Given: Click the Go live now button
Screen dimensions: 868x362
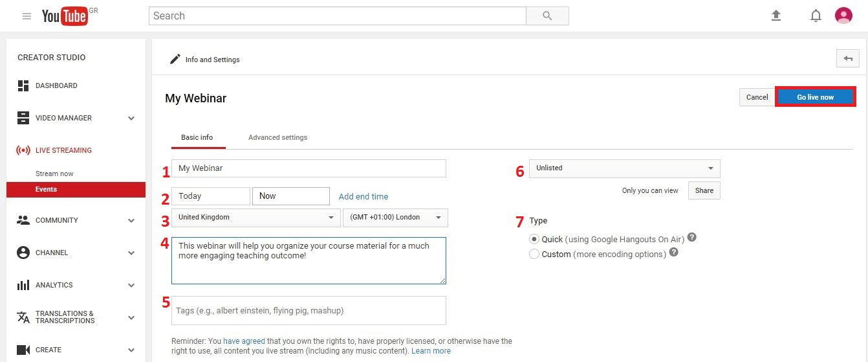Looking at the screenshot, I should [x=815, y=97].
